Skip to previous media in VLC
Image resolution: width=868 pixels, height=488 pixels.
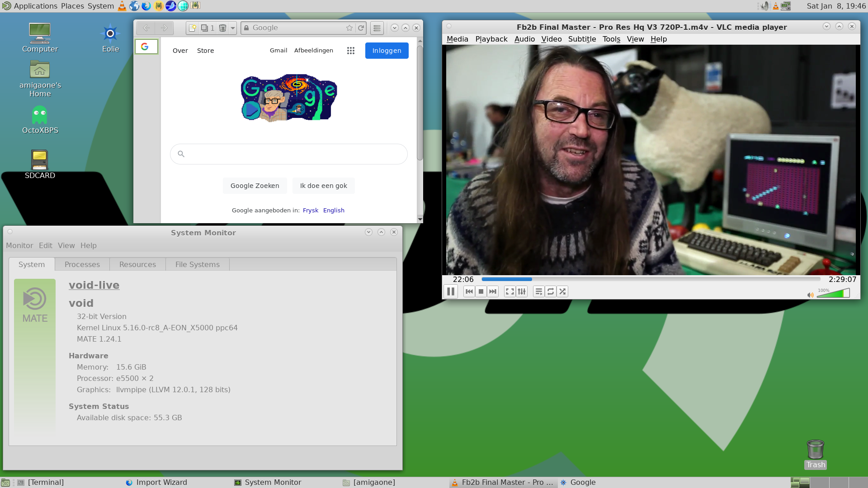[469, 291]
